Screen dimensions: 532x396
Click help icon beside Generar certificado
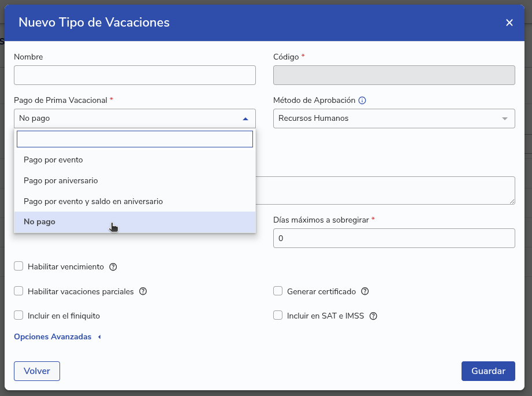coord(365,292)
